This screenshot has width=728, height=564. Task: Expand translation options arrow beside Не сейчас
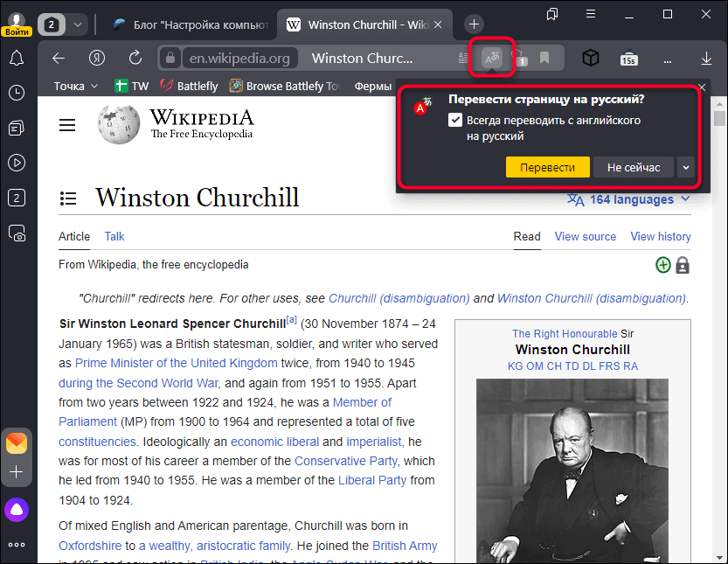686,167
